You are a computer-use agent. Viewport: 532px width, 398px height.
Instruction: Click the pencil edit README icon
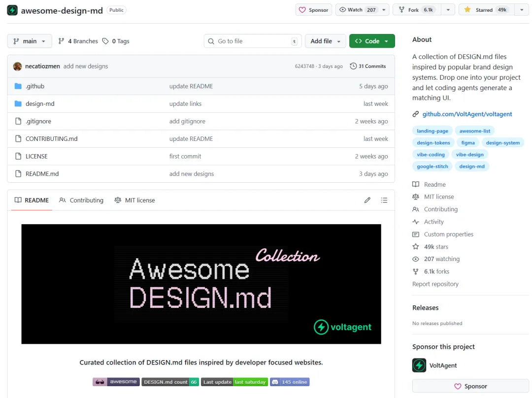367,200
